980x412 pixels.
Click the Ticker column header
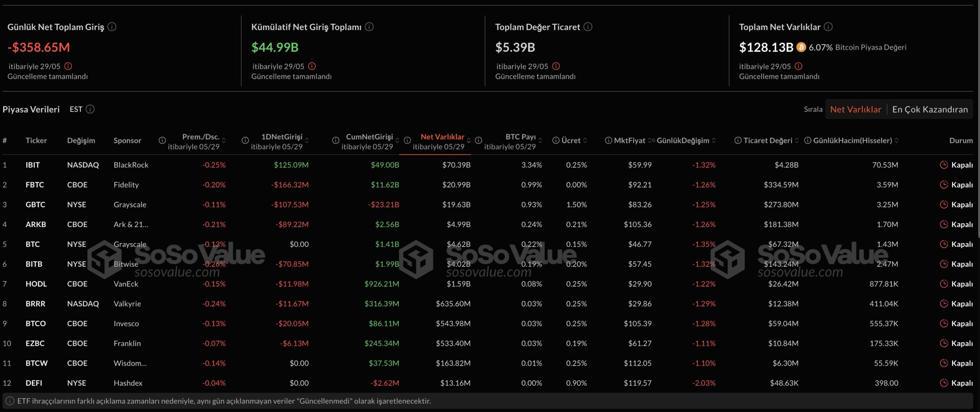[36, 141]
